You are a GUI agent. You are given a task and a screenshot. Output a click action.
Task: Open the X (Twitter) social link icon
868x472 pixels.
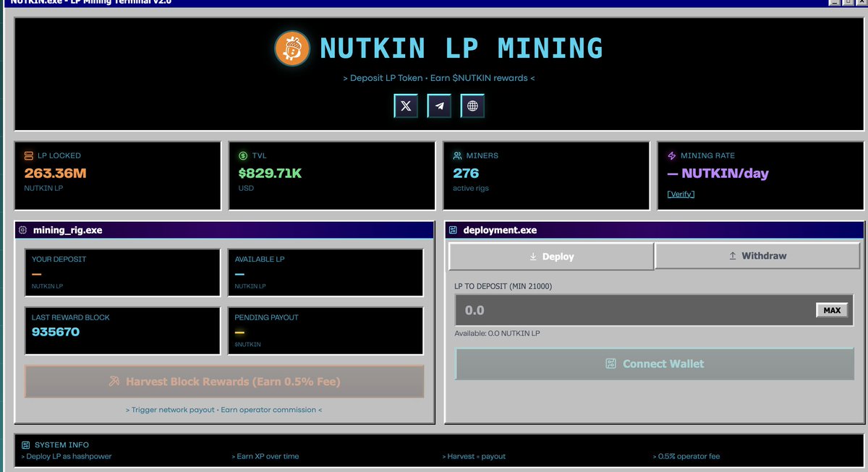click(x=406, y=106)
